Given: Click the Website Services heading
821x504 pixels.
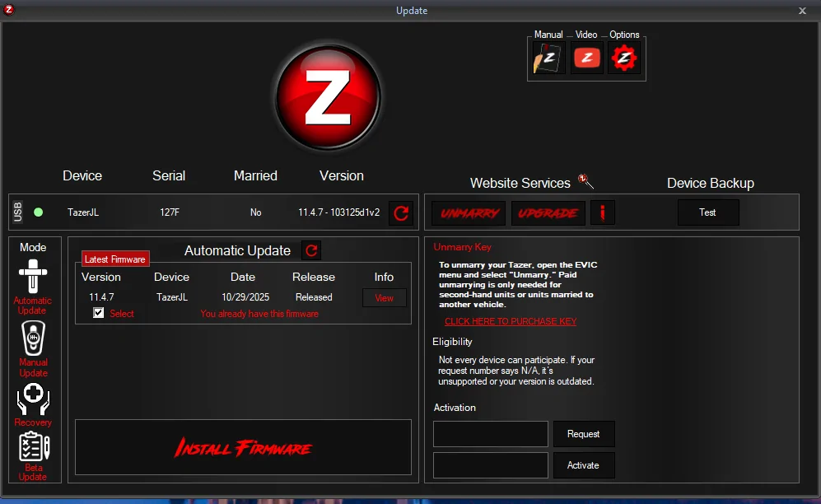Looking at the screenshot, I should [x=520, y=183].
